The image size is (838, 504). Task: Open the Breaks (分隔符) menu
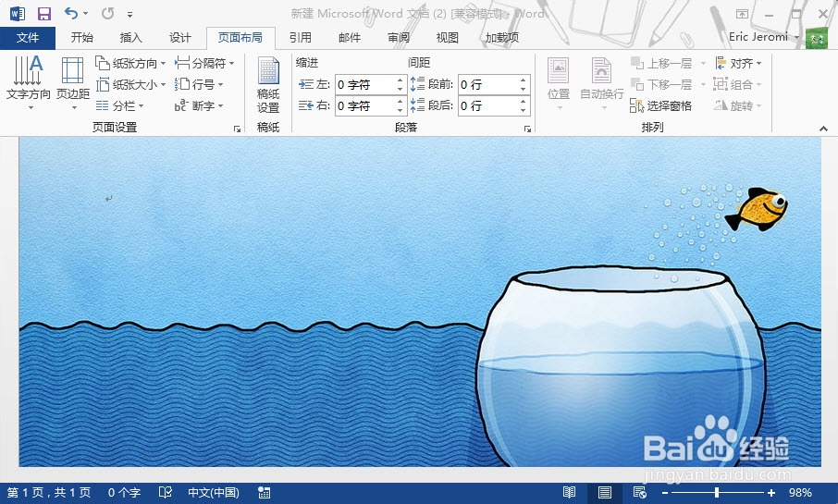point(204,63)
